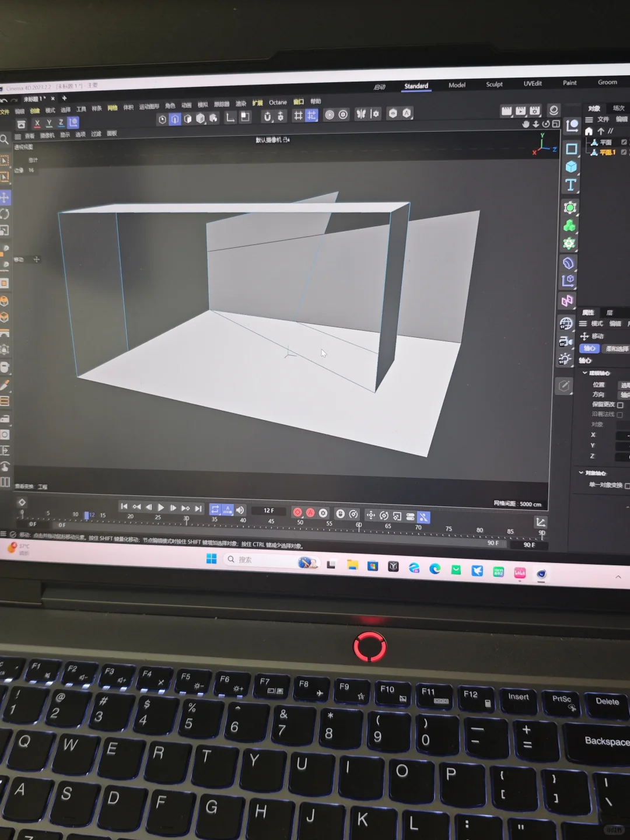Jump to the timeline end
The width and height of the screenshot is (630, 840).
pos(198,509)
